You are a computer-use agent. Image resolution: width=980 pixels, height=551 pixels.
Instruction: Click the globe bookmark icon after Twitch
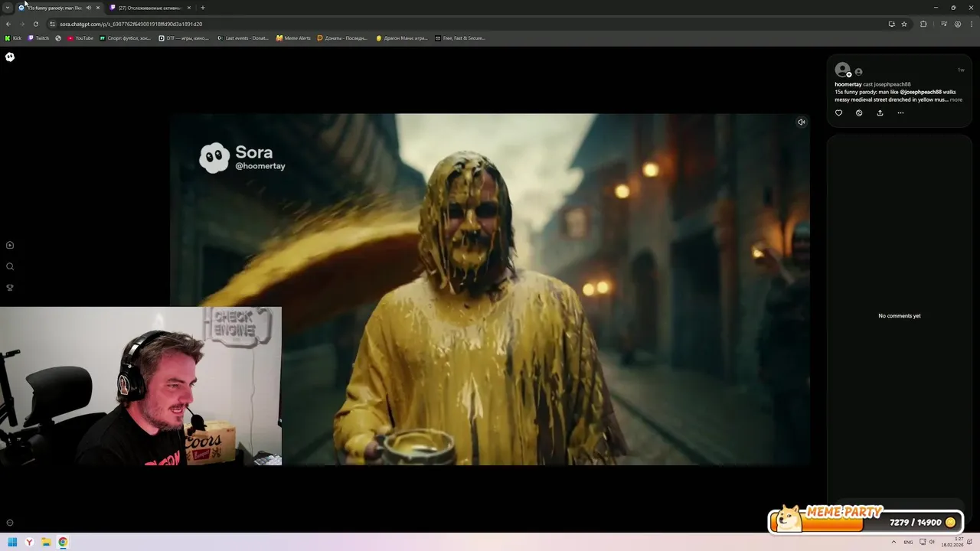coord(58,37)
